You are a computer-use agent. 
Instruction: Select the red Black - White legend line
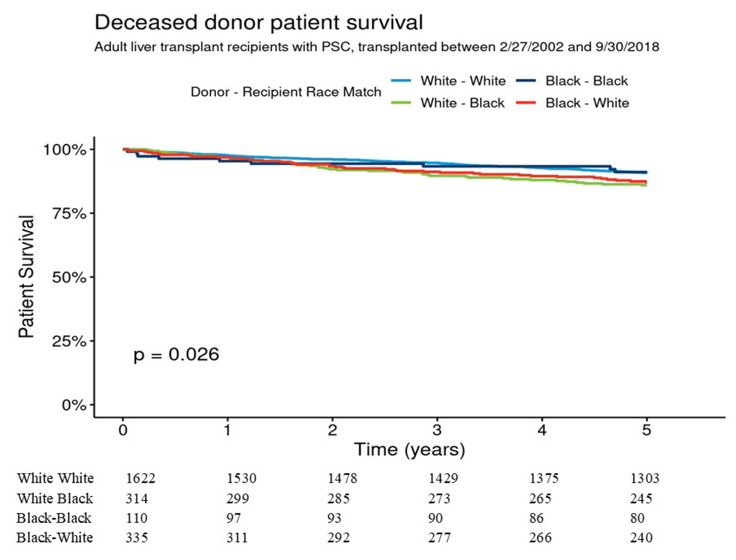[526, 103]
